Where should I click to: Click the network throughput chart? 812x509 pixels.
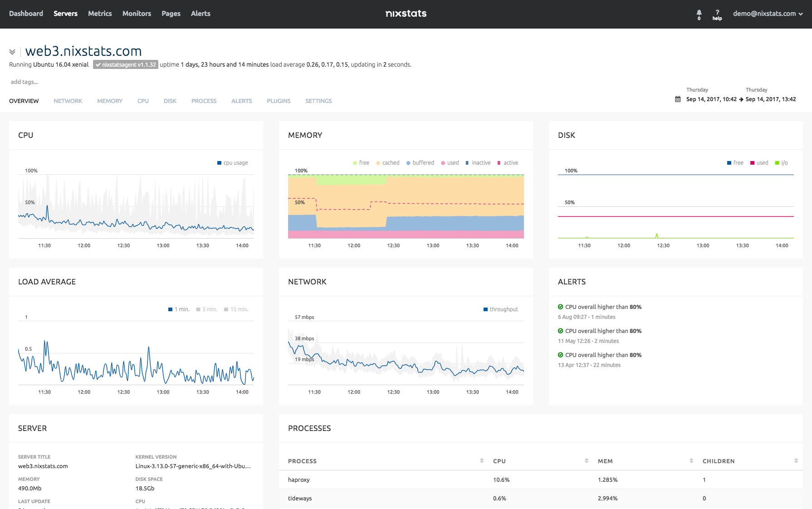point(406,353)
